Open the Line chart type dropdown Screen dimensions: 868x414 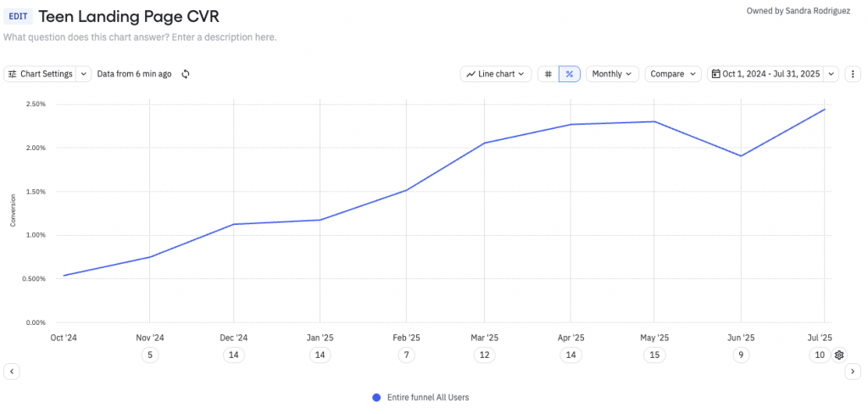point(496,74)
